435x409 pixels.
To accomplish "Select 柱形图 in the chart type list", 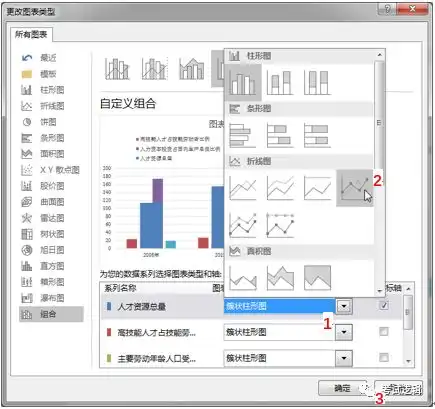I will coord(51,90).
